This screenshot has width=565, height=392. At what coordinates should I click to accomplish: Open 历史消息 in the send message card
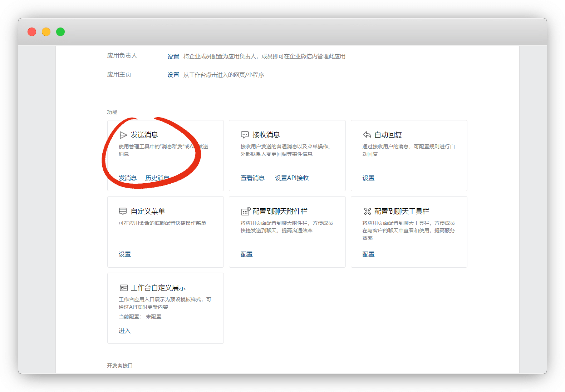coord(157,178)
